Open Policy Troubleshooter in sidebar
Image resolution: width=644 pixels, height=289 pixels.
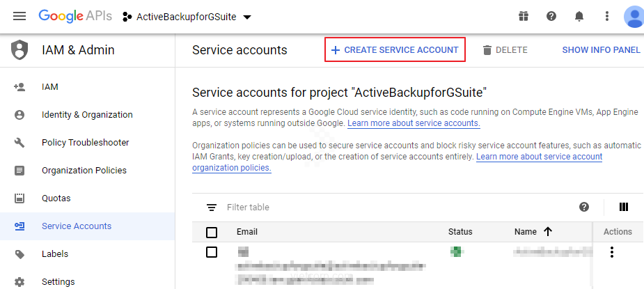click(85, 143)
